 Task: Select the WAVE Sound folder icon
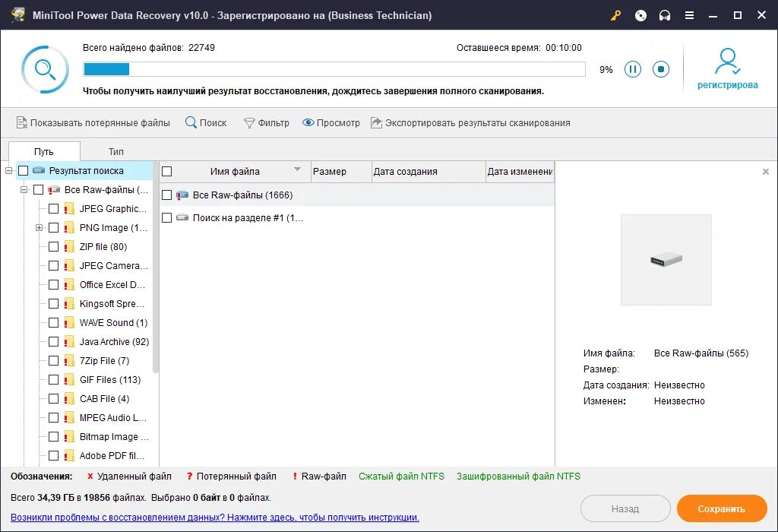click(69, 322)
